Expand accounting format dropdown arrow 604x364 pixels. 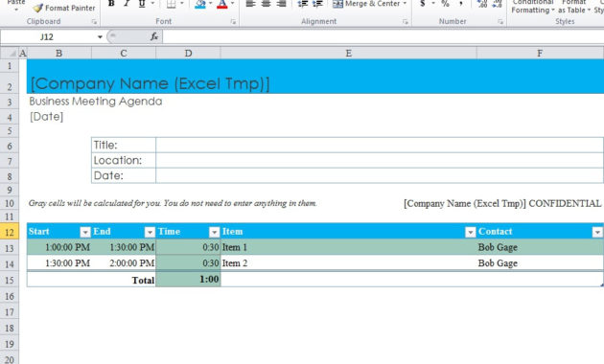pos(433,4)
